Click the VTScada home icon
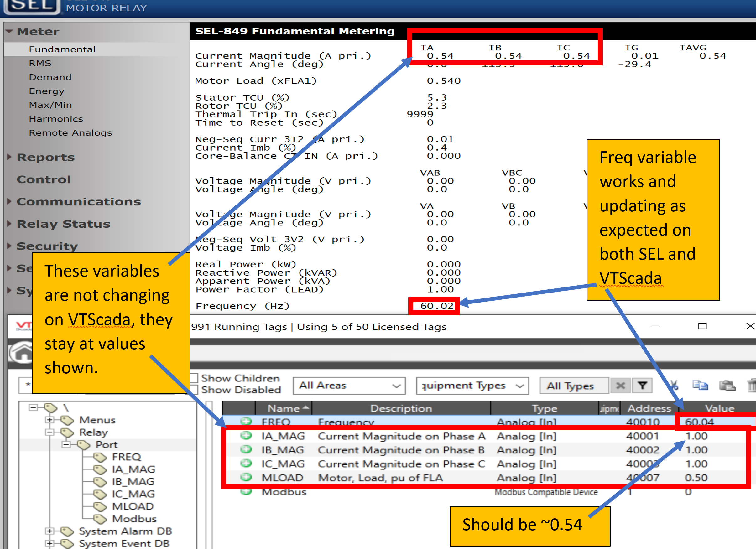The image size is (756, 549). point(21,352)
